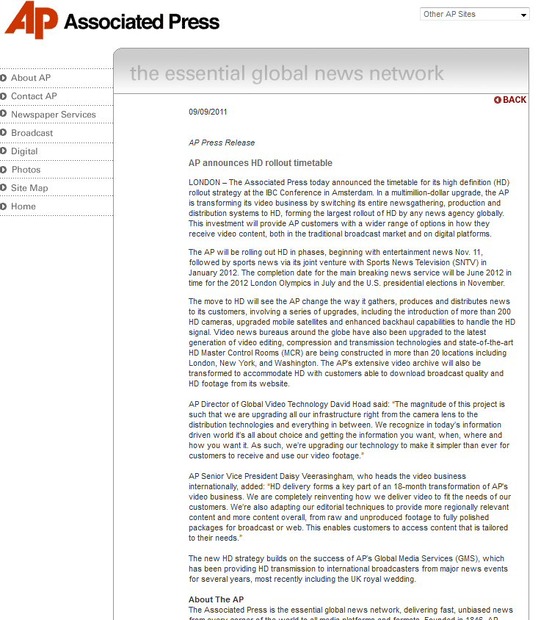
Task: Click the date 09/09/2011
Action: [x=208, y=112]
